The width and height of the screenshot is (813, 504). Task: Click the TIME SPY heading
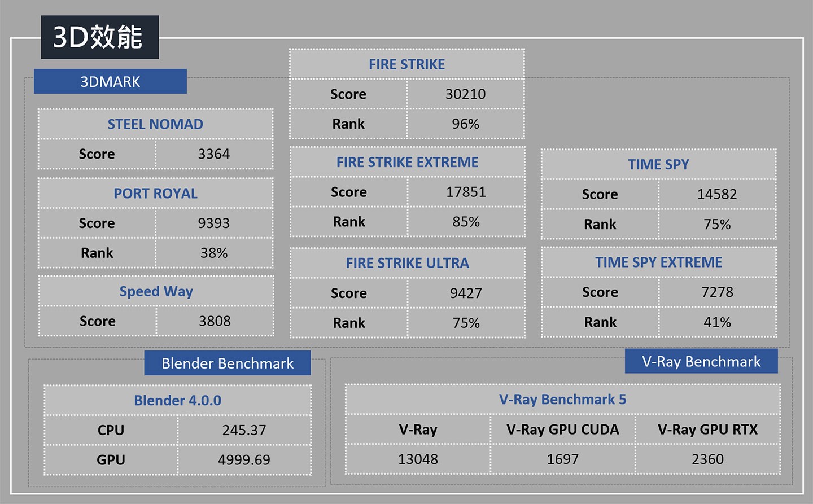point(659,164)
